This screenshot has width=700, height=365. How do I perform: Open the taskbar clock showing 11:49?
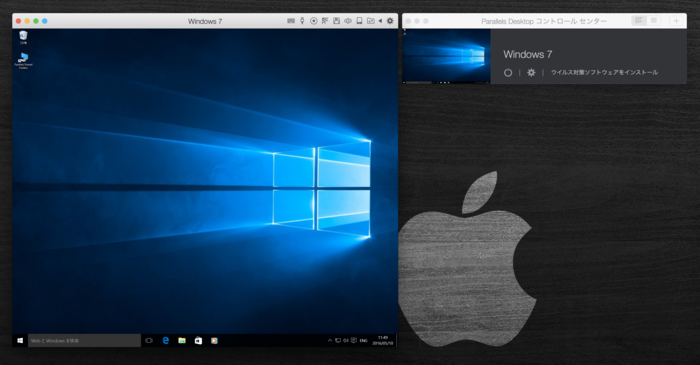[383, 340]
